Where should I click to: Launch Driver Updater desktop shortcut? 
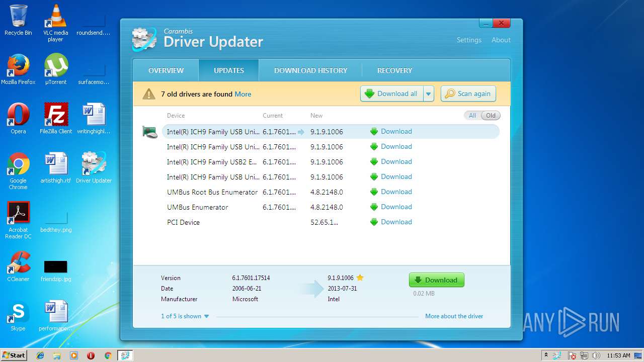tap(94, 168)
